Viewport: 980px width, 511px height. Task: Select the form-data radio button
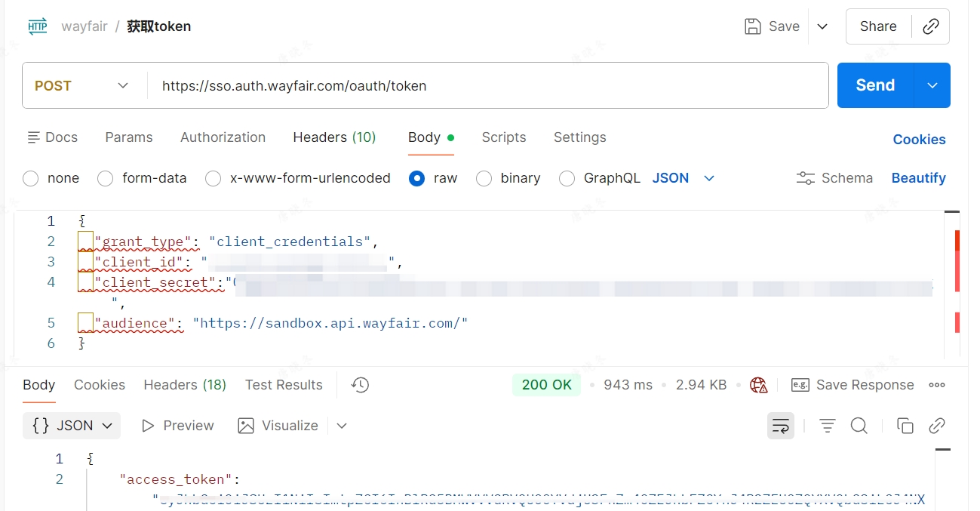[x=106, y=178]
